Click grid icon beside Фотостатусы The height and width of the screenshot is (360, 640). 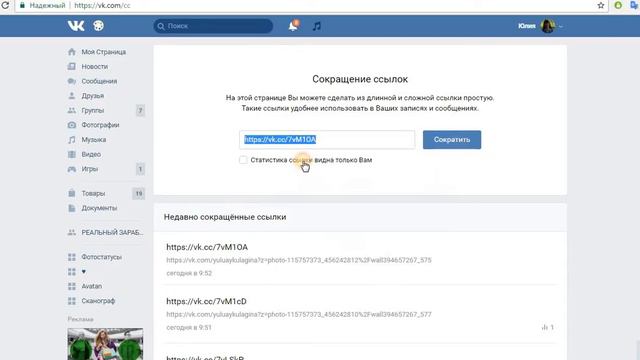click(x=72, y=257)
